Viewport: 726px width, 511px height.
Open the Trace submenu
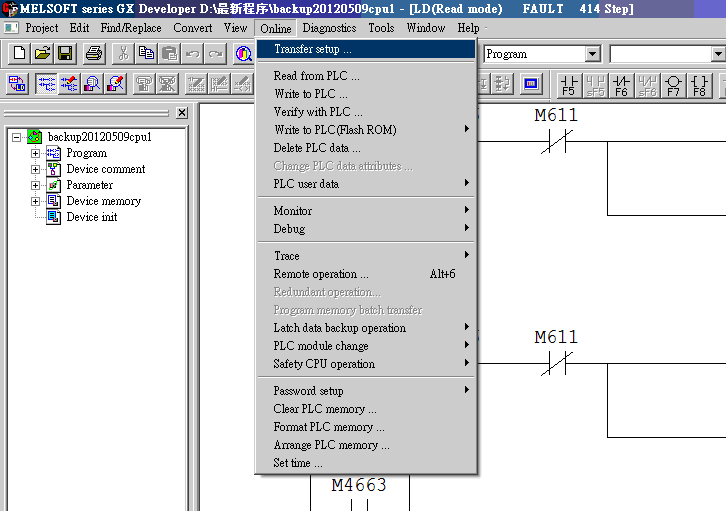[x=367, y=256]
